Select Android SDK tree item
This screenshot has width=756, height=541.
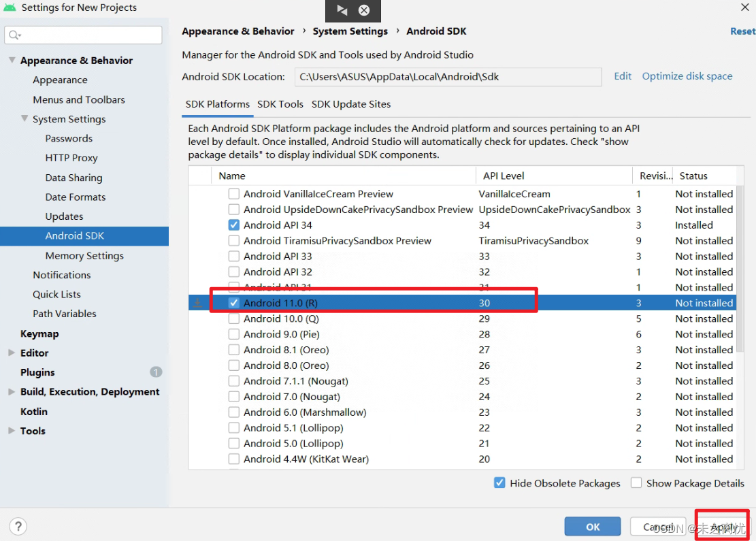(x=84, y=235)
